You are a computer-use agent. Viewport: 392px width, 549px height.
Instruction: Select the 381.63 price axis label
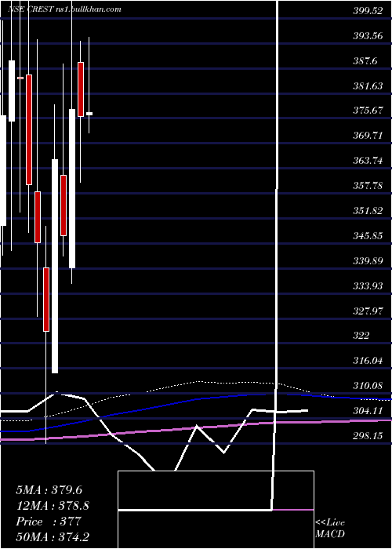click(x=368, y=85)
